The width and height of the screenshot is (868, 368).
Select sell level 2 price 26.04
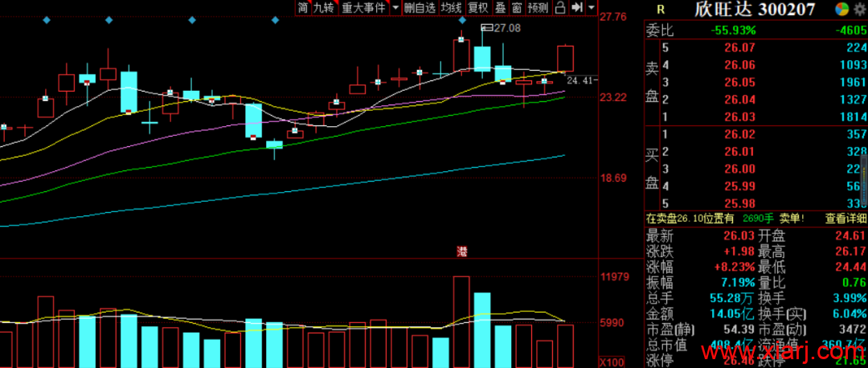point(739,100)
